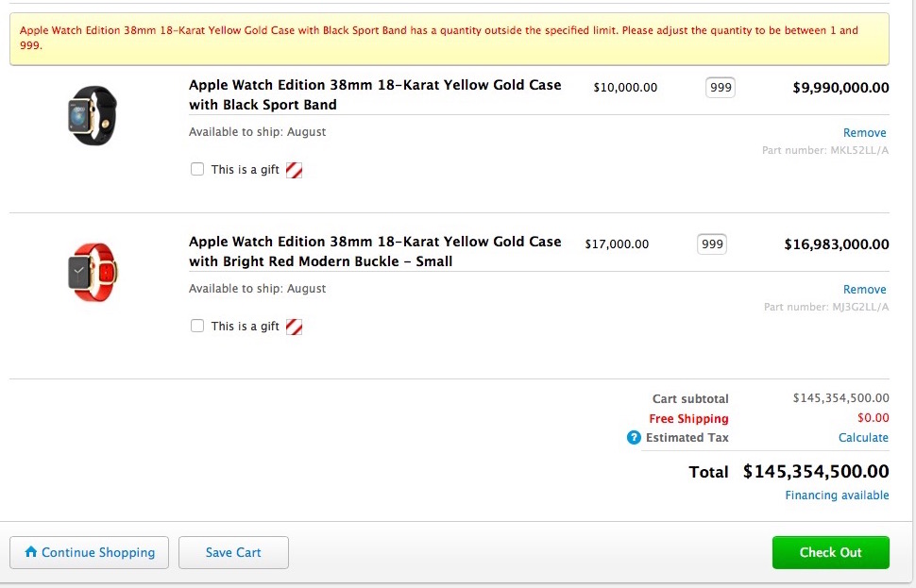Viewport: 916px width, 588px height.
Task: Click quantity field for Black Sport Band watch
Action: click(x=721, y=88)
